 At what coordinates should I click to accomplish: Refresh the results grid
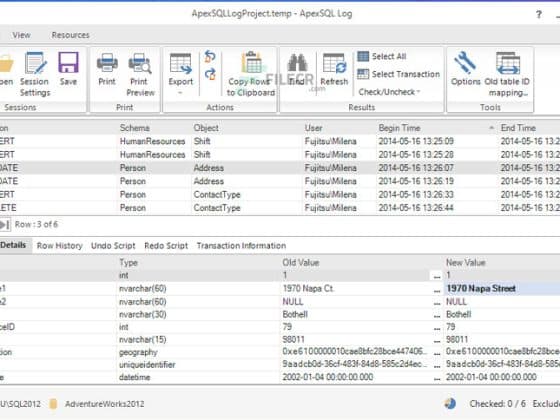point(334,69)
